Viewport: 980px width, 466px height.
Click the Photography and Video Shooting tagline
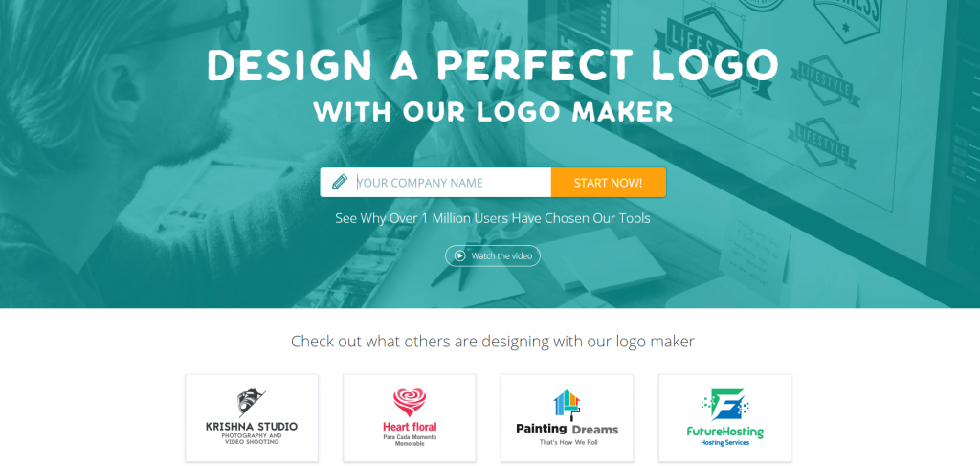coord(252,438)
